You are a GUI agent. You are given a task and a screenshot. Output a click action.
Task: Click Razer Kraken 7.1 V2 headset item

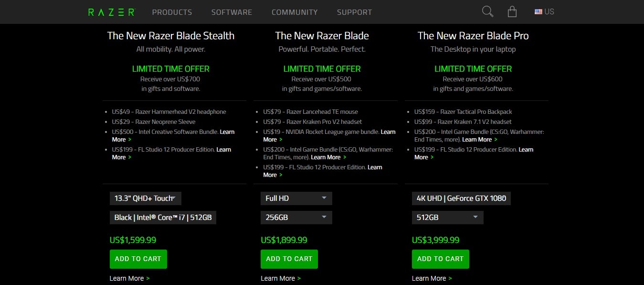point(463,122)
